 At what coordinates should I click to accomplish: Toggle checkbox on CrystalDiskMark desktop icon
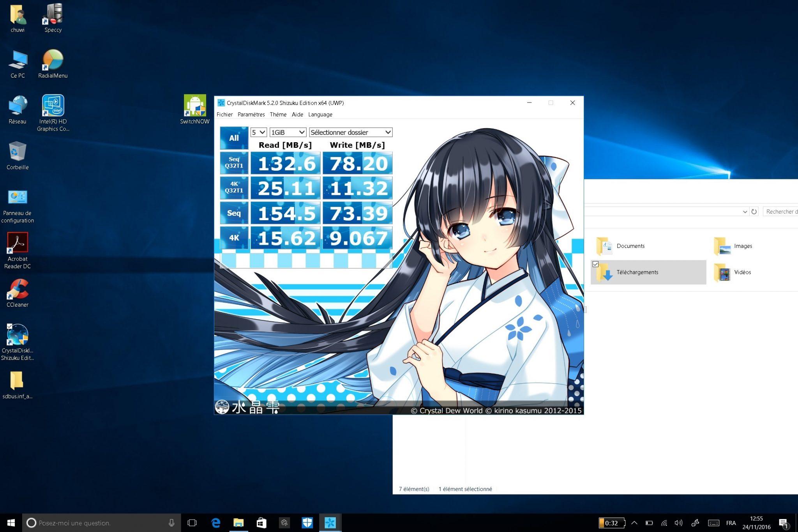pyautogui.click(x=9, y=327)
